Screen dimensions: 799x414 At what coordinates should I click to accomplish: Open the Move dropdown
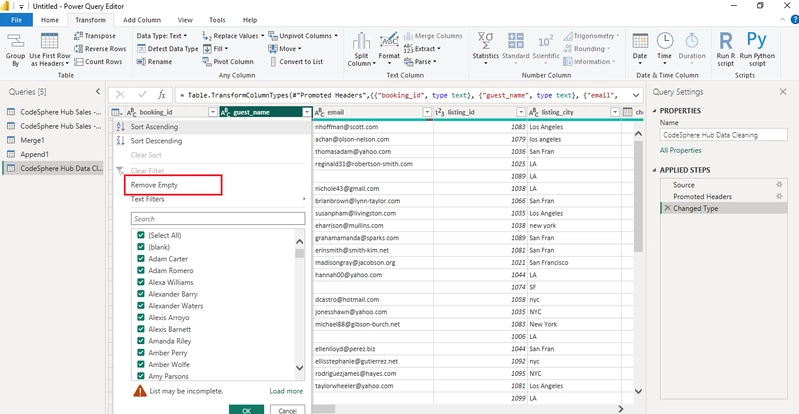285,48
